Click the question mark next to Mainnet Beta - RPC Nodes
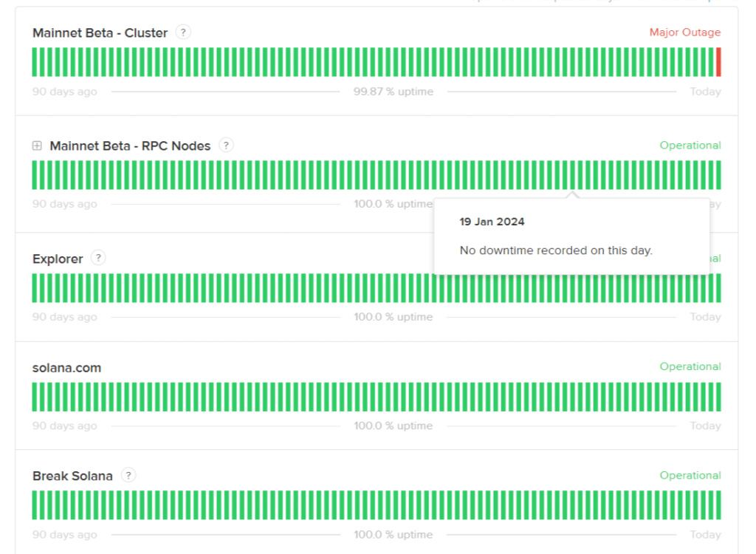Image resolution: width=756 pixels, height=554 pixels. 227,146
